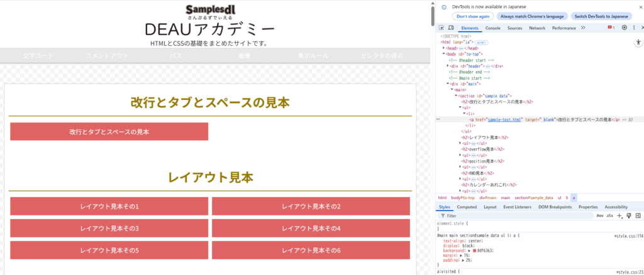
Task: Focus the styles Filter input field
Action: (516, 215)
